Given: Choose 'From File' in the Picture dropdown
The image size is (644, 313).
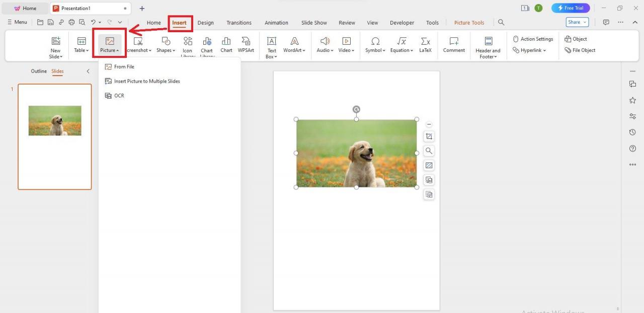Looking at the screenshot, I should point(124,66).
